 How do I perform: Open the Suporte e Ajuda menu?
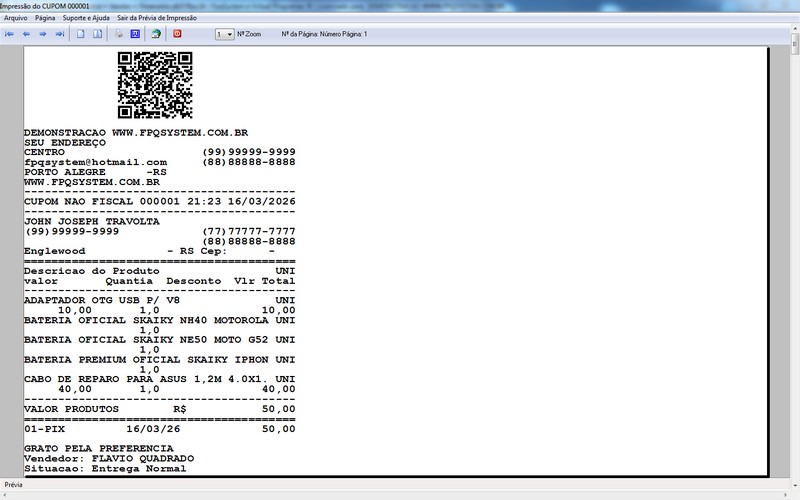pos(86,19)
